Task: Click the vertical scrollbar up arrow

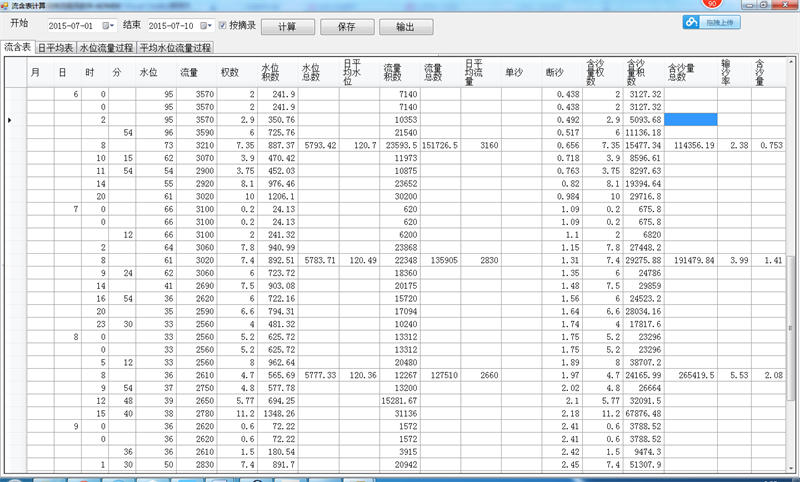Action: click(793, 63)
